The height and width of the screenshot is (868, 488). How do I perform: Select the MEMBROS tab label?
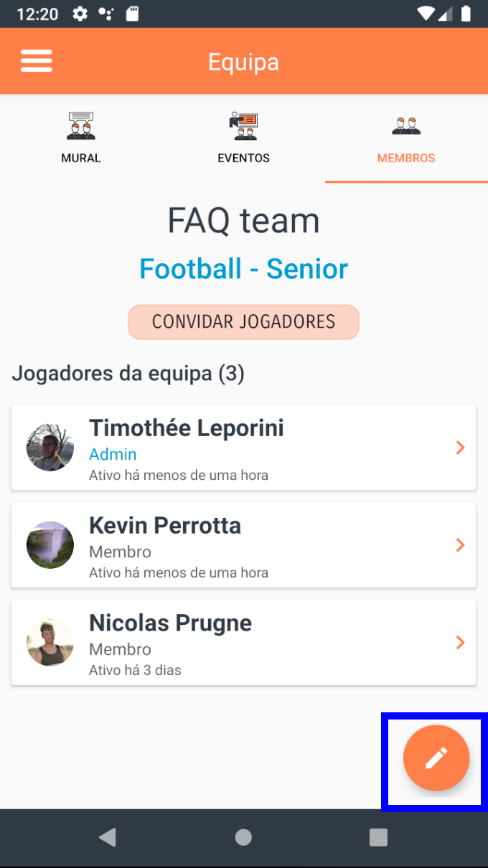coord(406,158)
